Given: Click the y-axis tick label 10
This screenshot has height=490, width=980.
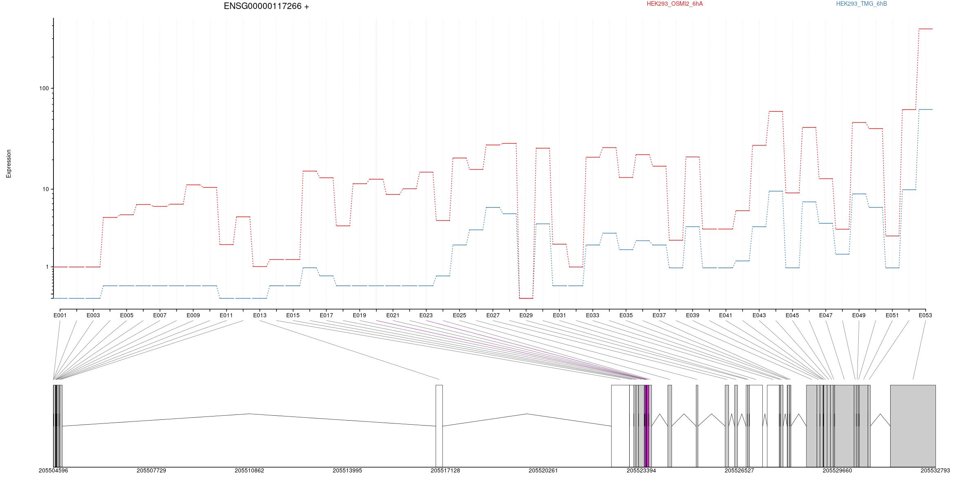Looking at the screenshot, I should [x=45, y=189].
